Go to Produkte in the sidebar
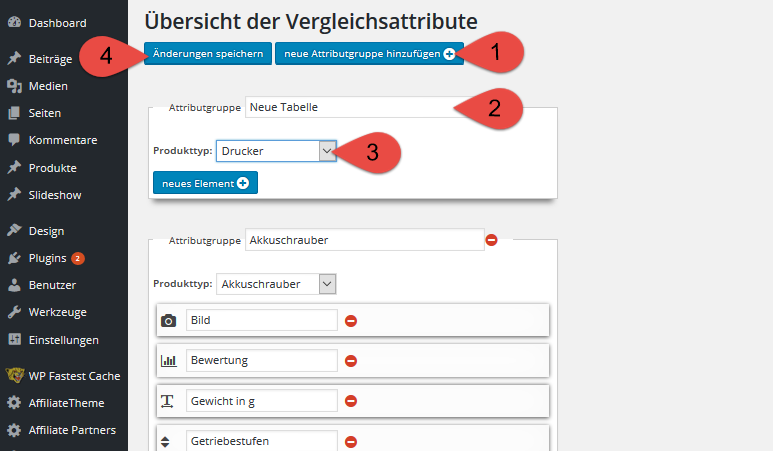The width and height of the screenshot is (773, 451). click(52, 168)
